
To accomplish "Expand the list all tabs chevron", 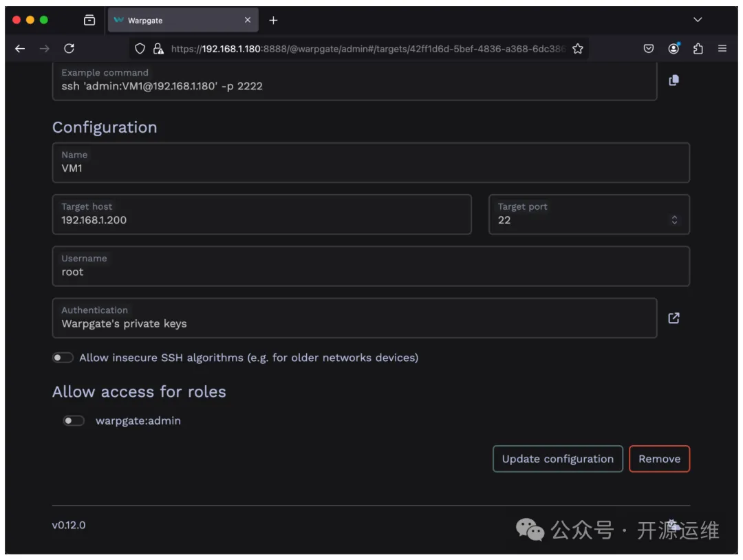I will (x=698, y=20).
